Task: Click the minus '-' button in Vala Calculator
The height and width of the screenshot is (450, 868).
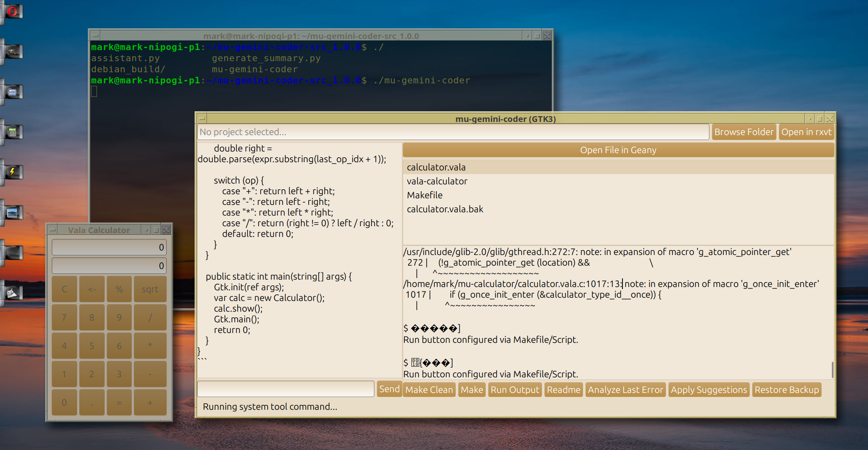Action: coord(150,374)
